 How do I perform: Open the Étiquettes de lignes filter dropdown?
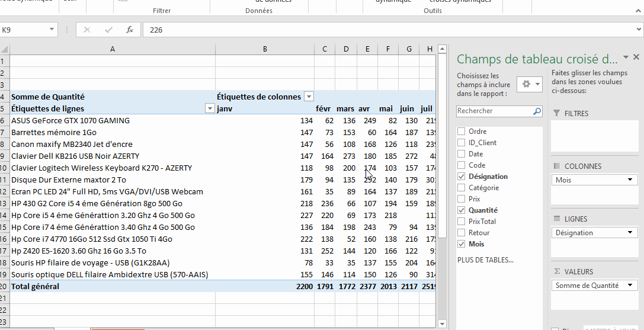tap(210, 108)
